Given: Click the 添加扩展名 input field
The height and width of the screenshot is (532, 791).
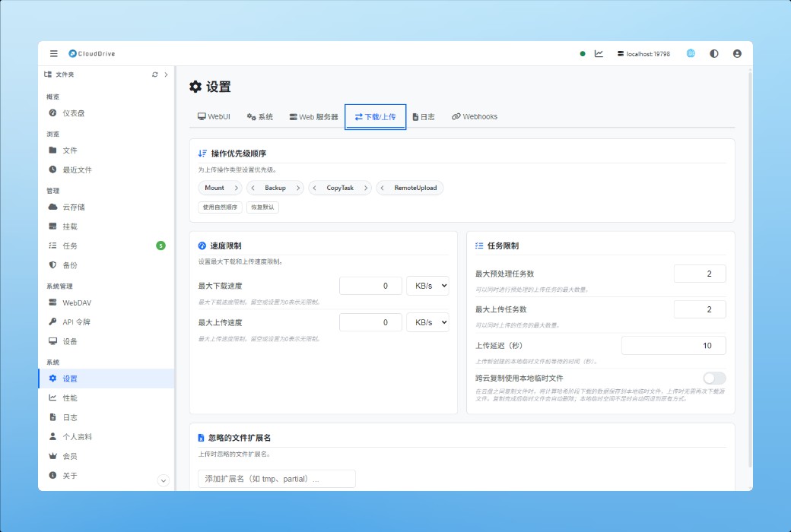Looking at the screenshot, I should click(277, 479).
